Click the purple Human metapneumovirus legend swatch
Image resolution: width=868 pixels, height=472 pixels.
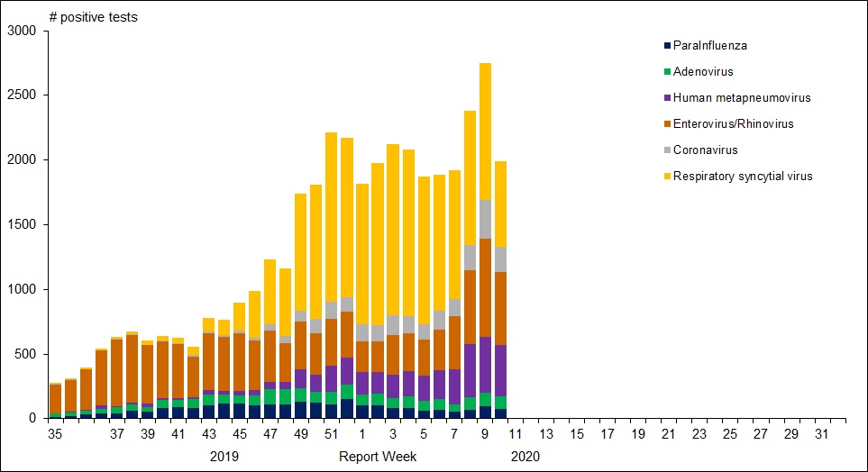point(667,98)
